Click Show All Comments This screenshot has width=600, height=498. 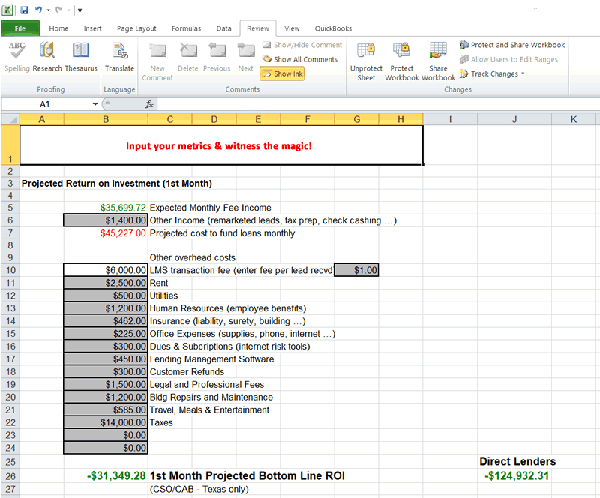tap(300, 59)
